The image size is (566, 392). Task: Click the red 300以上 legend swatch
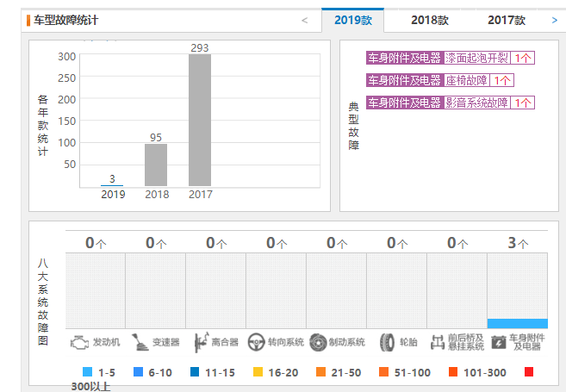pyautogui.click(x=529, y=372)
